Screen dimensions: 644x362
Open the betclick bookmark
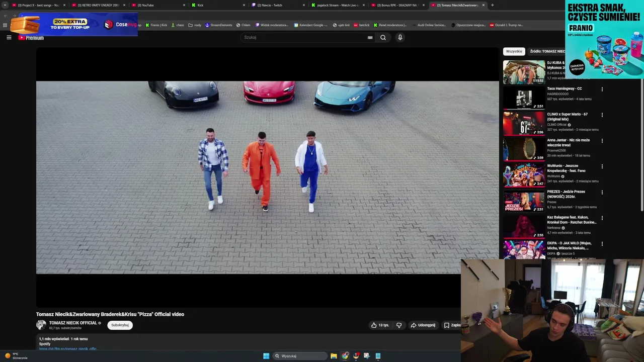tap(362, 25)
